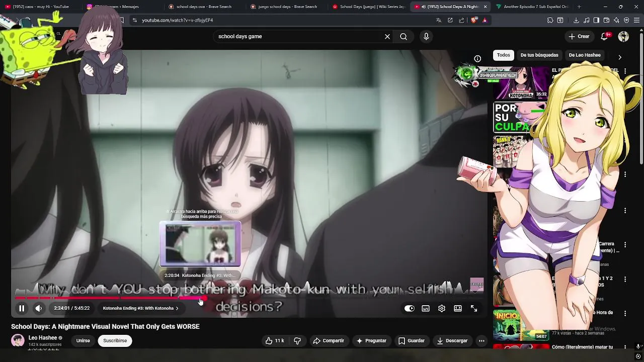Select the 'De Leo Hashee' chip
This screenshot has width=644, height=362.
pos(585,55)
